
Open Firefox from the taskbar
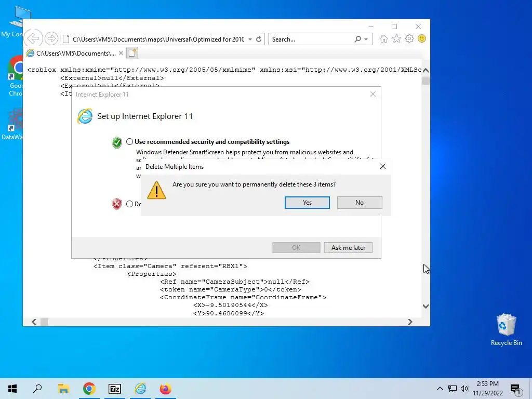[x=166, y=389]
